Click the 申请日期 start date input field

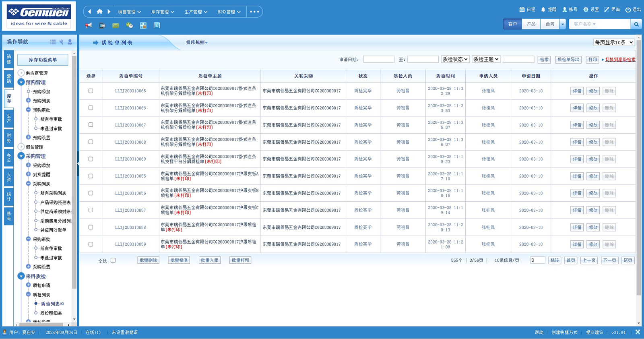point(378,60)
